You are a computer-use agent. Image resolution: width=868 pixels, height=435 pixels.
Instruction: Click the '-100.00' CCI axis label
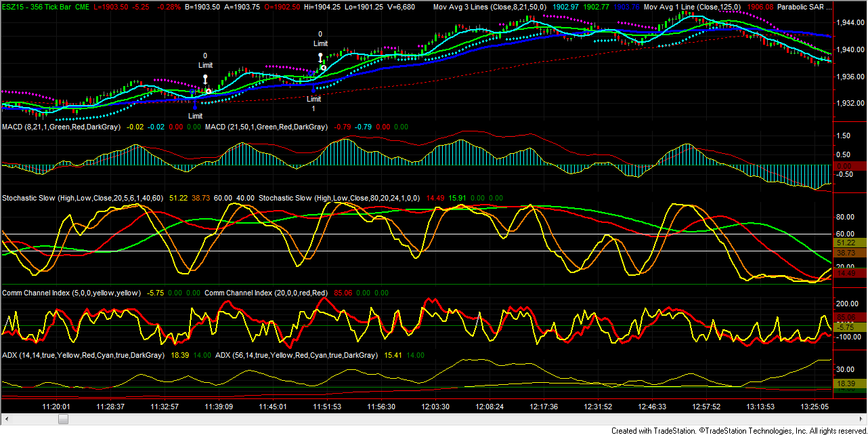tap(848, 337)
